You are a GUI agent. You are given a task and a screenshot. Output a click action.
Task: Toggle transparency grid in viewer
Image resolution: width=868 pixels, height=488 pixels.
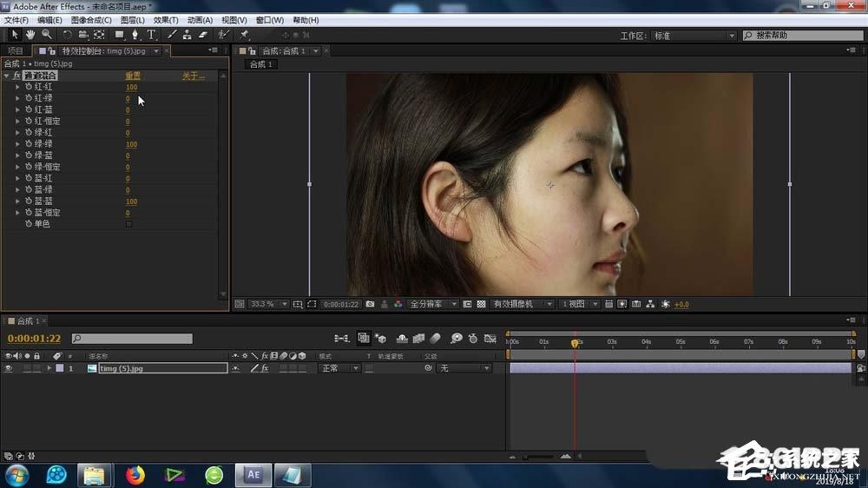[482, 304]
